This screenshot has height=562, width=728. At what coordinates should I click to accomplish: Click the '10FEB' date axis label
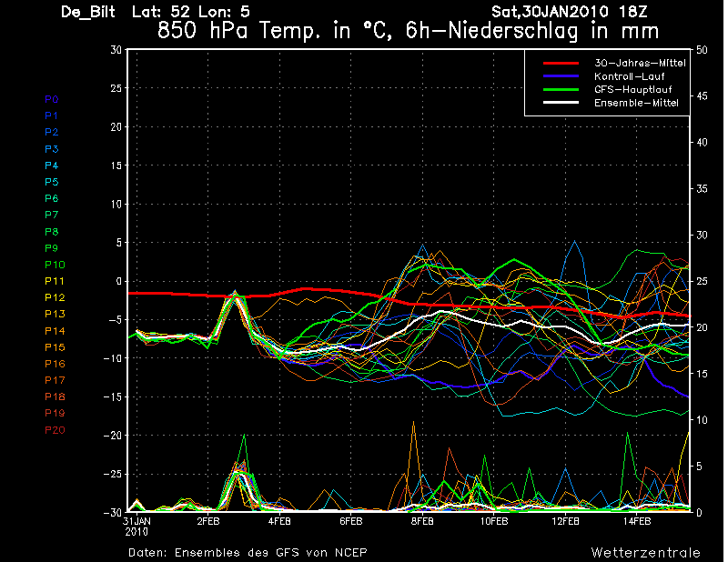(x=494, y=521)
